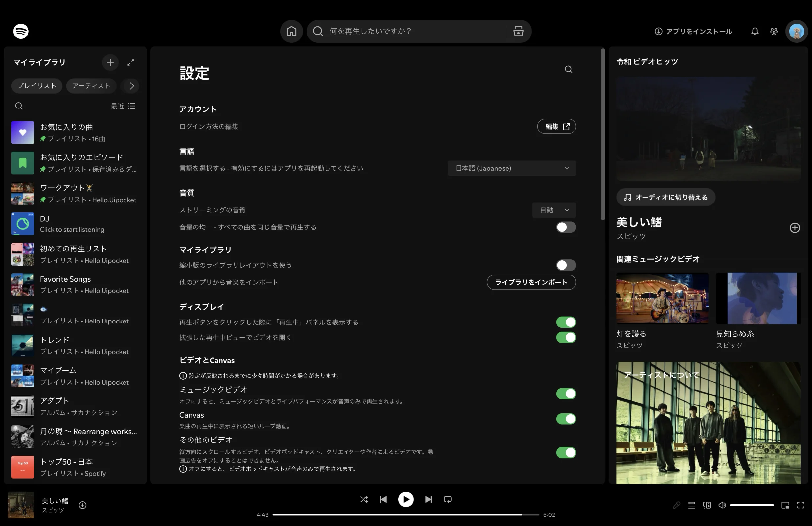
Task: Open the Browse icon in search bar
Action: [518, 32]
